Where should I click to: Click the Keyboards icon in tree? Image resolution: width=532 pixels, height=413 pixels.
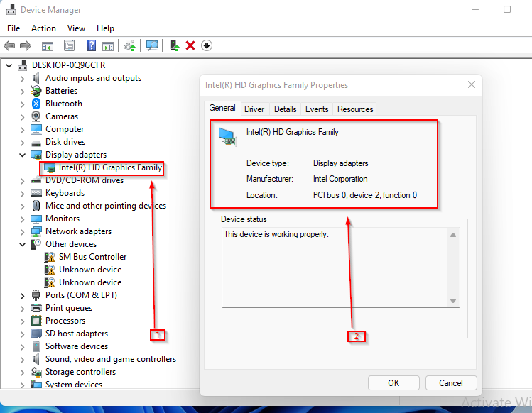pyautogui.click(x=36, y=193)
